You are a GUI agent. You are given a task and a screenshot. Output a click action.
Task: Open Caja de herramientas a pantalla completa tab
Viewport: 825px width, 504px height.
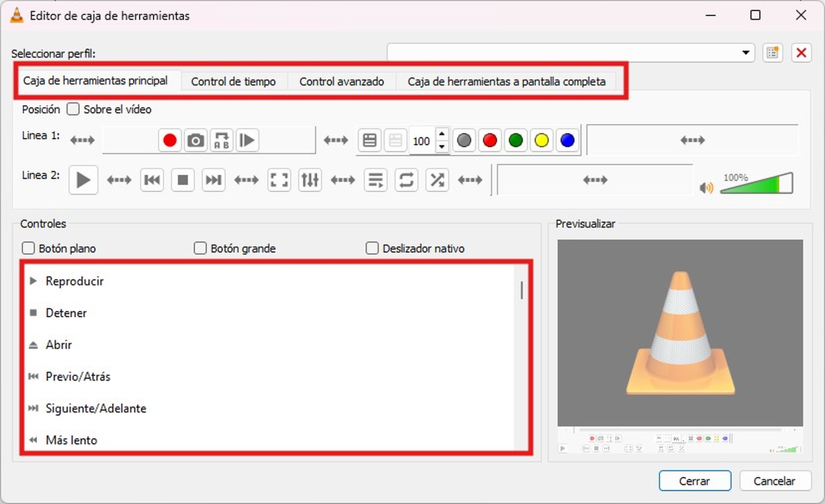(507, 82)
